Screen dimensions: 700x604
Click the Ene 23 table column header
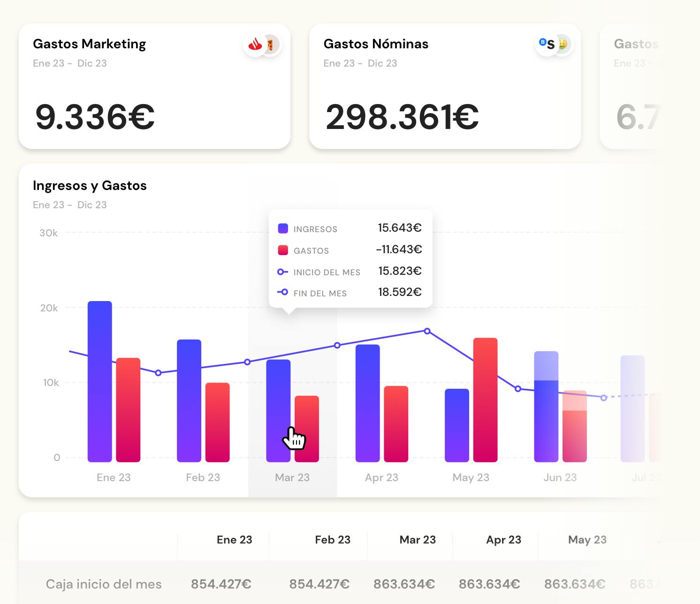pyautogui.click(x=234, y=540)
